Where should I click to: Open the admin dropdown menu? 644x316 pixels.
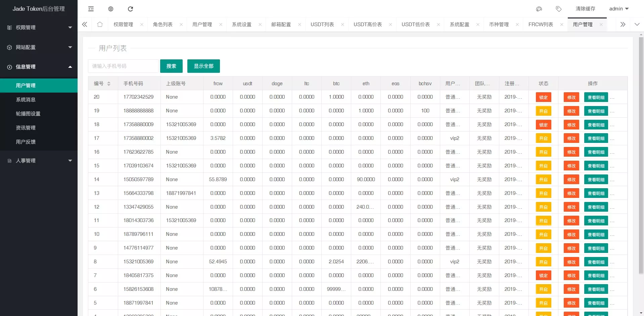[618, 9]
